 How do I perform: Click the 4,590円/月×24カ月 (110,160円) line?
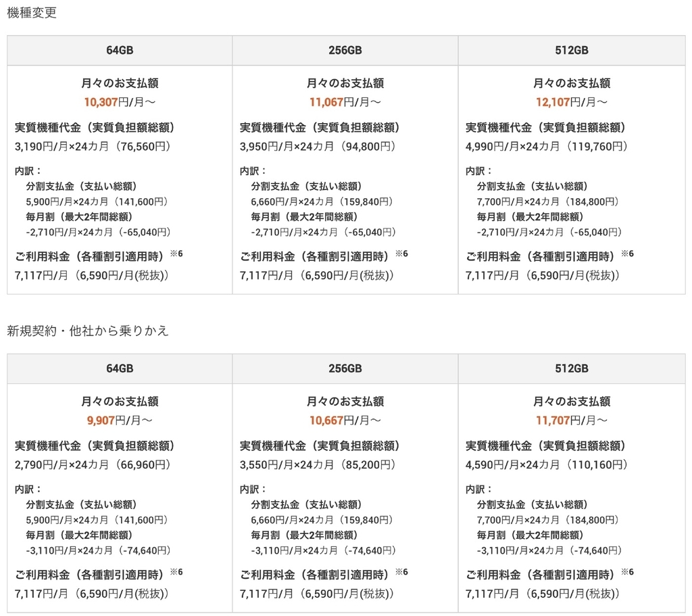[x=547, y=465]
